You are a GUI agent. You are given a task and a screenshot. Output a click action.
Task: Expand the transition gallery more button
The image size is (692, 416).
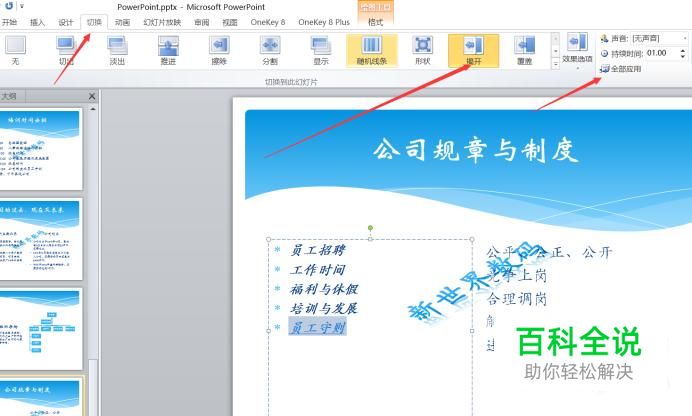tap(556, 65)
